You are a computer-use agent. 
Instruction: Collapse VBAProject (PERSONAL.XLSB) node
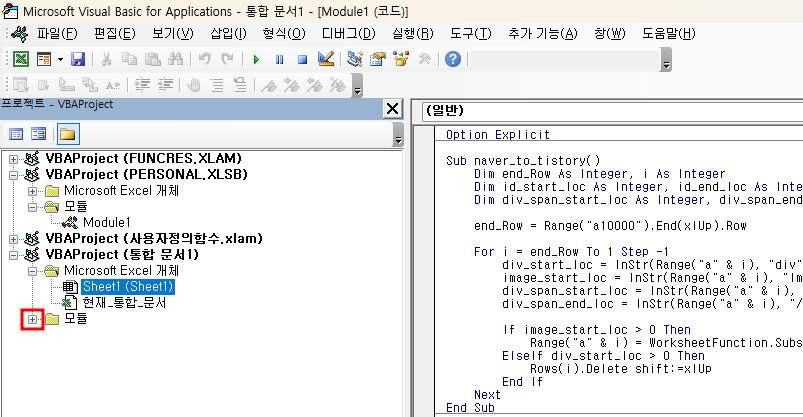pos(13,175)
